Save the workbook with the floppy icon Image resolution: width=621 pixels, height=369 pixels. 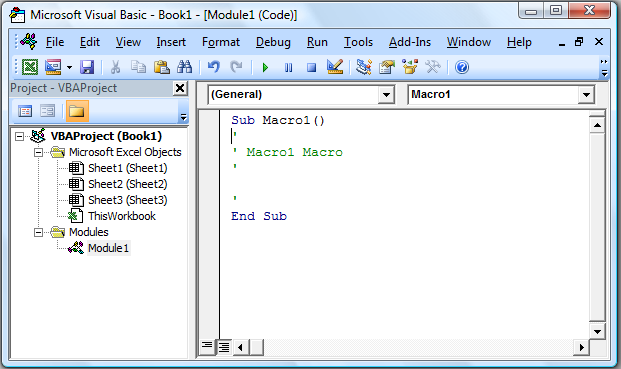87,67
